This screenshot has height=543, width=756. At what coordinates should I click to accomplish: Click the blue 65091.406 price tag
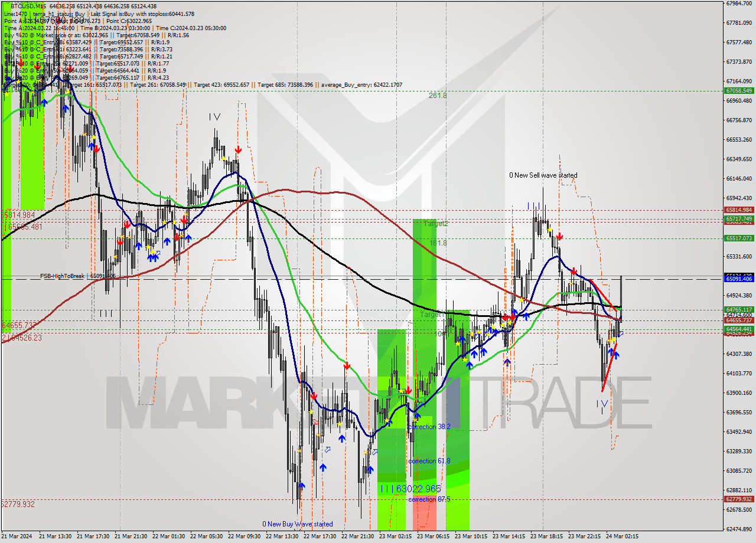tap(738, 279)
